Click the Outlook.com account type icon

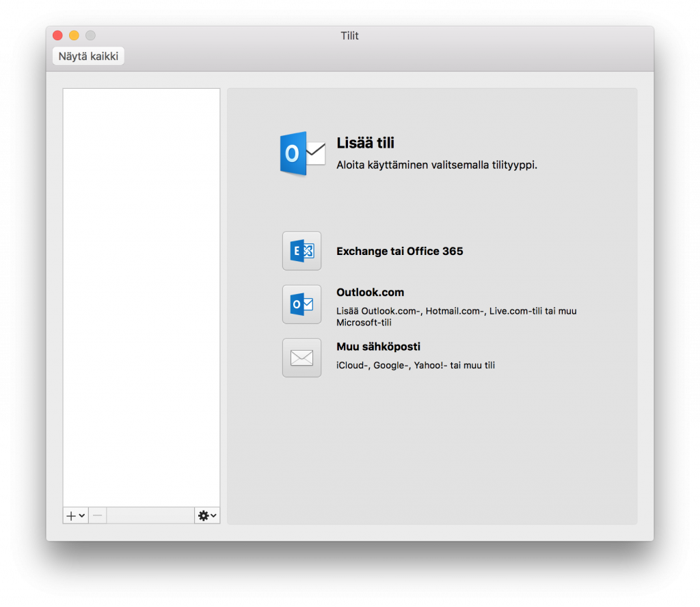(301, 304)
